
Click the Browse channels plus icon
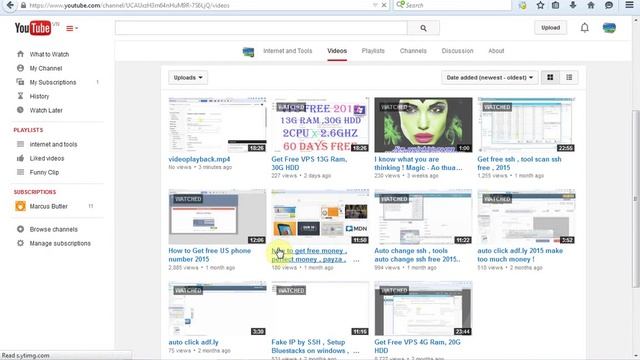click(20, 229)
